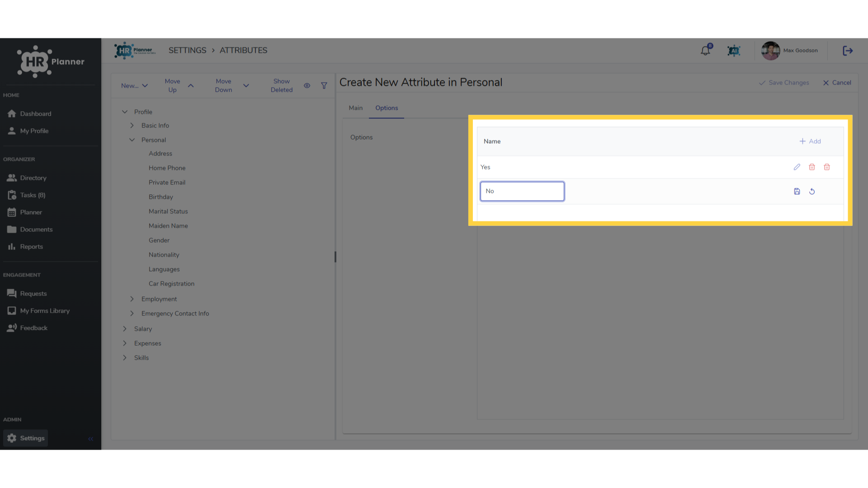Screen dimensions: 868x488
Task: Open the attribute filter funnel icon
Action: (x=324, y=85)
